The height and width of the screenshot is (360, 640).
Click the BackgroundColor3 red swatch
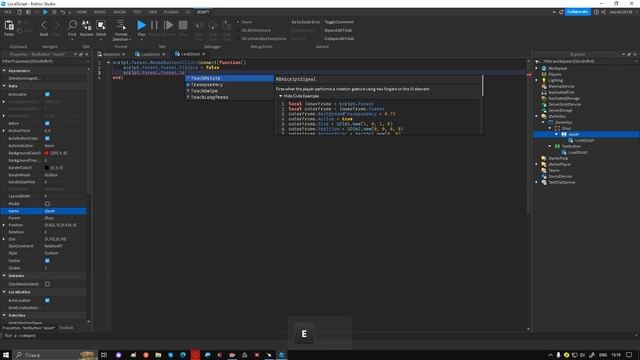coord(47,153)
